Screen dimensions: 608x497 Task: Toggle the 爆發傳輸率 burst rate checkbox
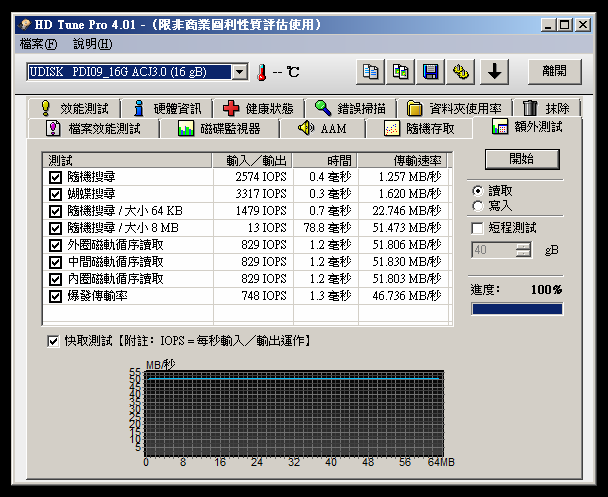point(55,297)
